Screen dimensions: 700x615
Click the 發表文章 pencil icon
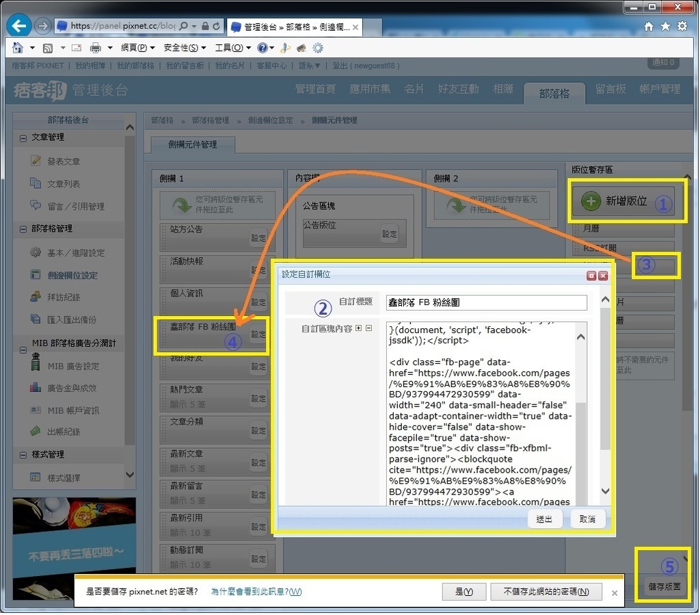(36, 161)
